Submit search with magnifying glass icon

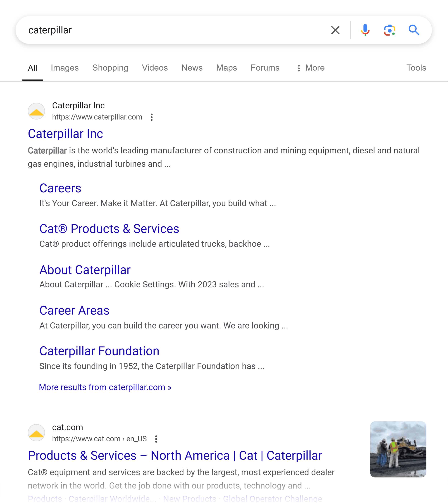coord(414,30)
